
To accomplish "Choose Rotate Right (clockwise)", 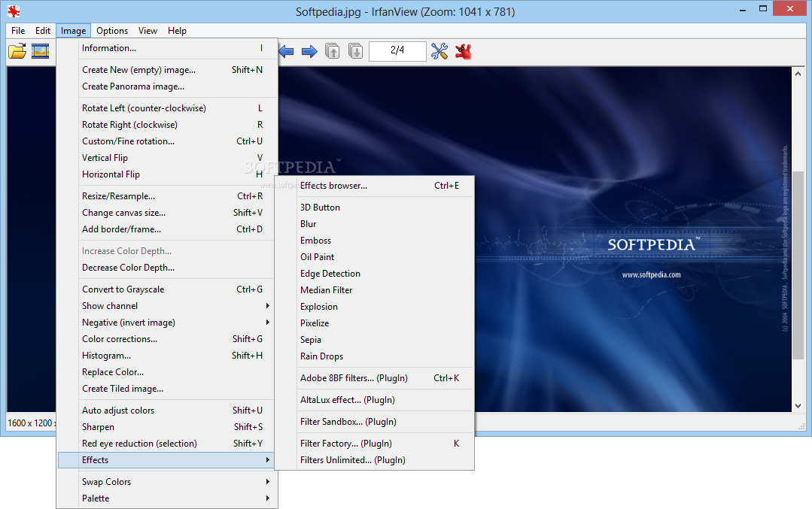I will point(166,125).
